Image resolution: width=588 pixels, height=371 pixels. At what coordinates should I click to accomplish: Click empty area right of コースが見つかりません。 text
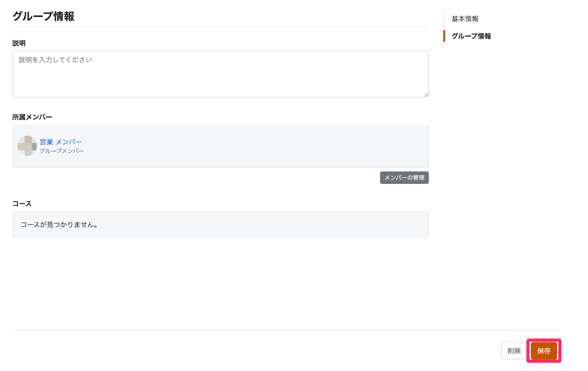tap(264, 225)
